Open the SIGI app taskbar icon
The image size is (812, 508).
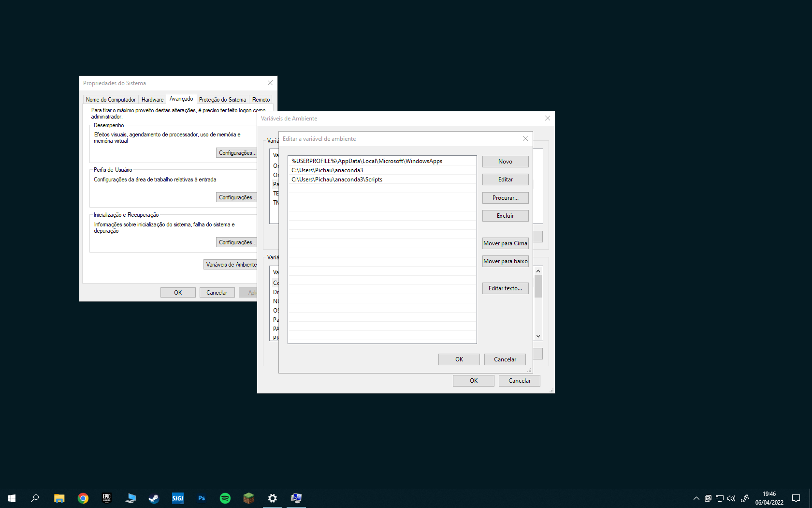(x=178, y=498)
